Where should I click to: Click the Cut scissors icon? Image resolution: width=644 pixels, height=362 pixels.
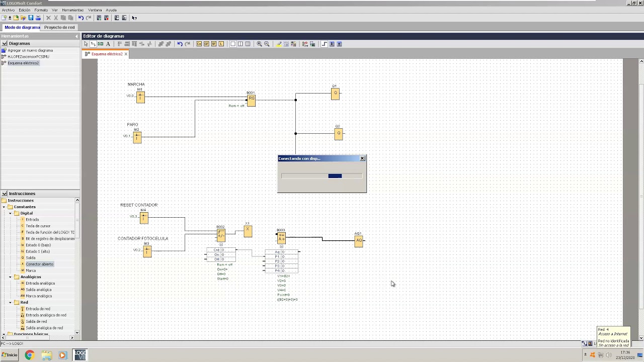point(56,18)
